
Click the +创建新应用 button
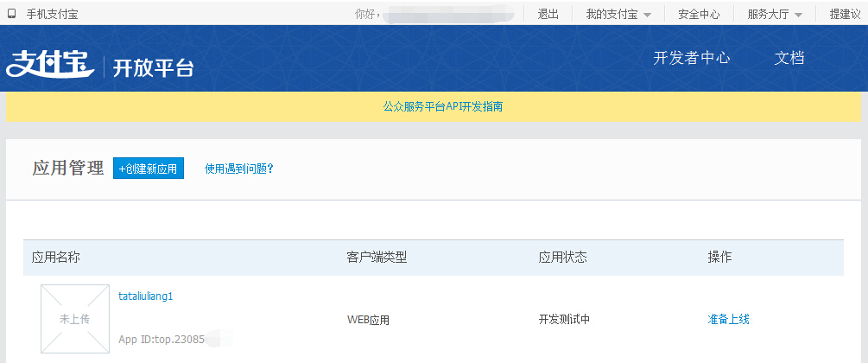(x=149, y=169)
